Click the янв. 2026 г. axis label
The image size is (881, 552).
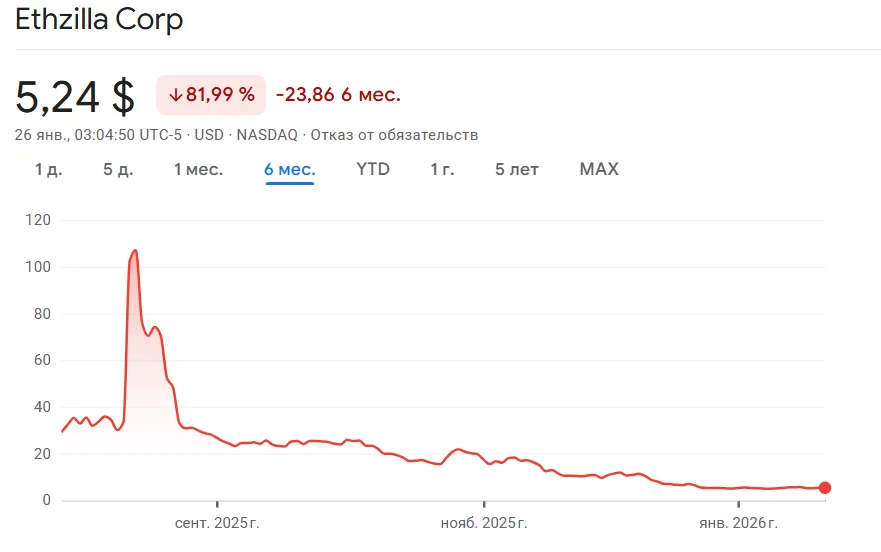(x=738, y=523)
